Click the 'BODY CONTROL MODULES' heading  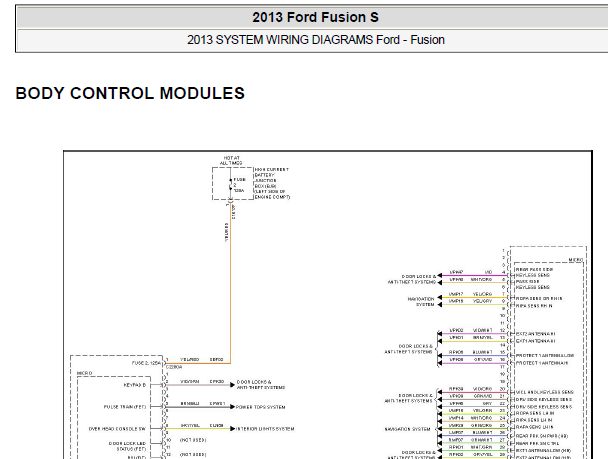pos(130,93)
